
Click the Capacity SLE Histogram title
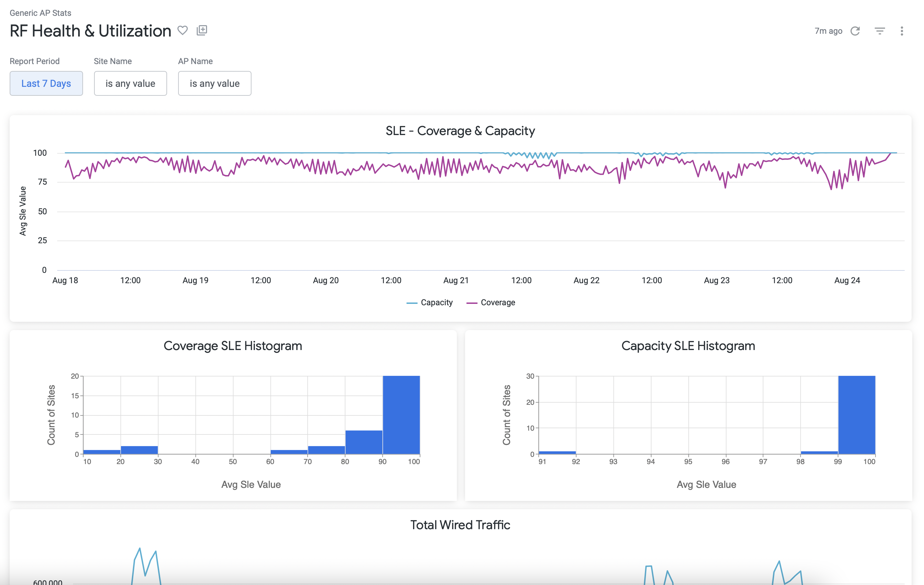(688, 346)
